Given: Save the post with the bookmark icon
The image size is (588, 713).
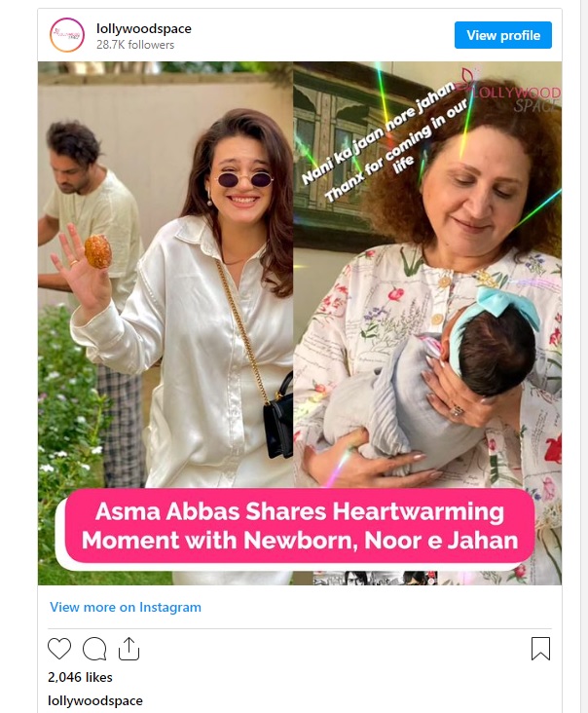Looking at the screenshot, I should [540, 649].
